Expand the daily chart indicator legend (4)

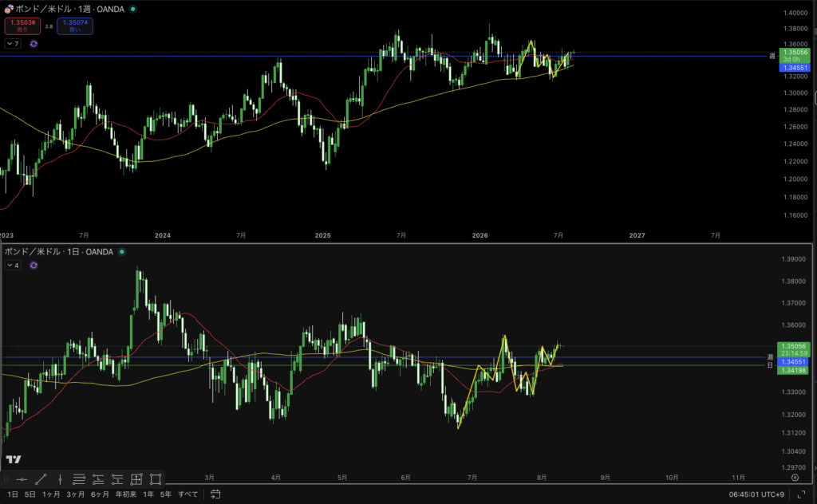click(13, 266)
